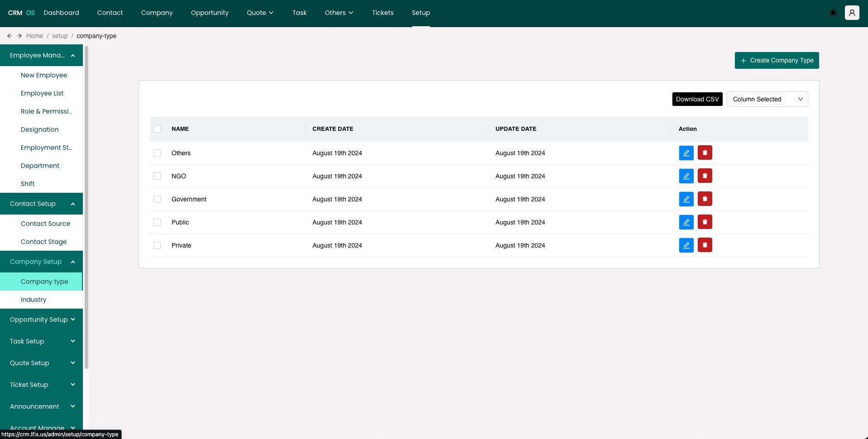Edit the Private company type

tap(686, 245)
